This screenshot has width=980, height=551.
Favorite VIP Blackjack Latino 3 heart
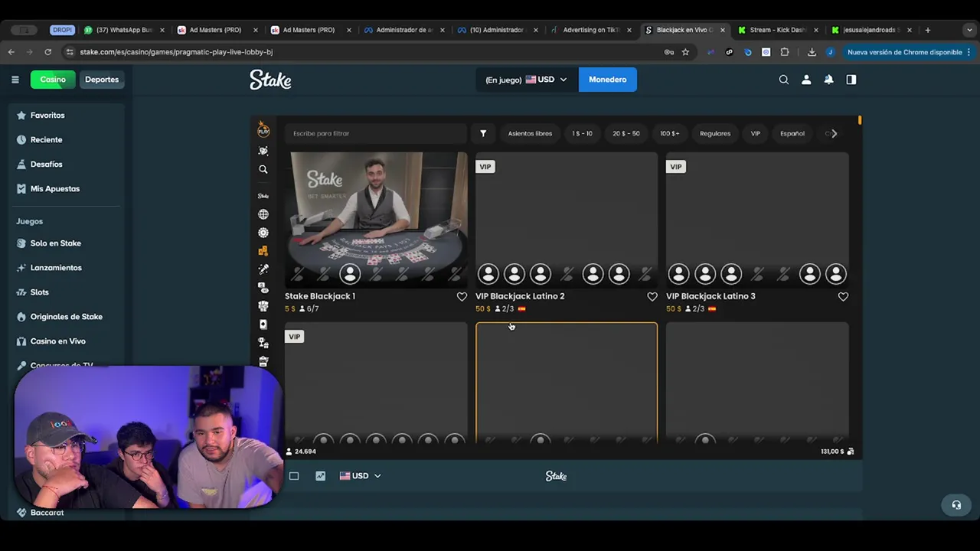[843, 296]
